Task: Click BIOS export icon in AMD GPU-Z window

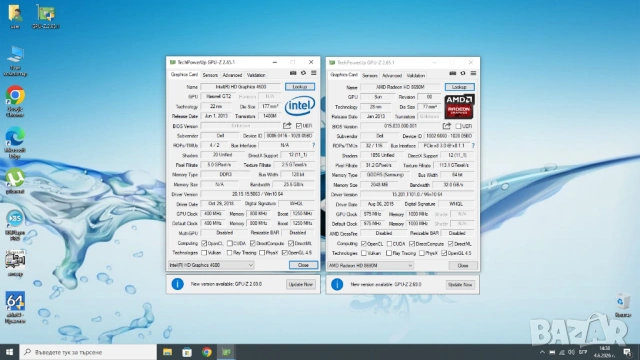Action: point(447,126)
